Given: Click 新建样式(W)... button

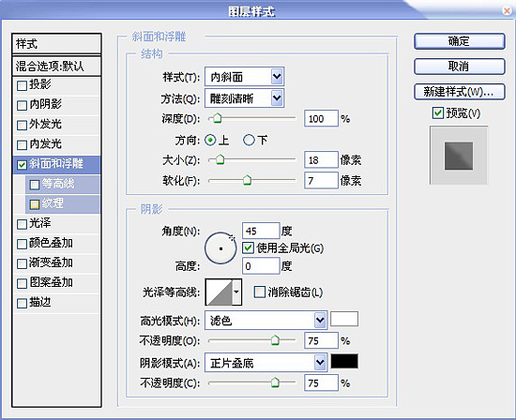Looking at the screenshot, I should tap(459, 92).
